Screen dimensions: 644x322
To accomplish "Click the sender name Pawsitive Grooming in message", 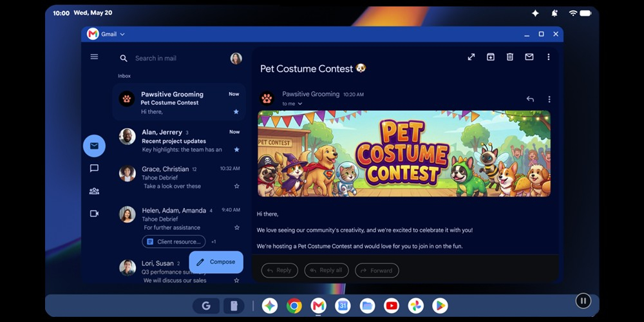I will (x=311, y=94).
